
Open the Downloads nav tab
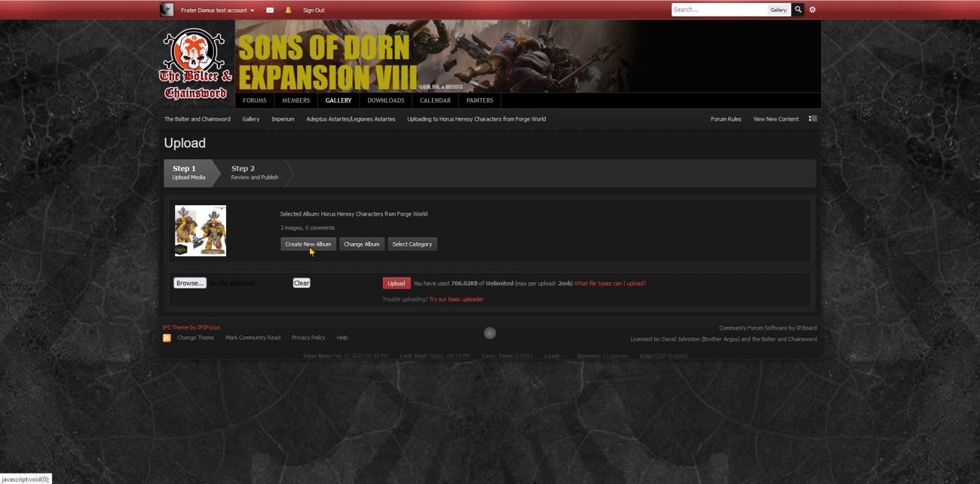click(x=386, y=100)
